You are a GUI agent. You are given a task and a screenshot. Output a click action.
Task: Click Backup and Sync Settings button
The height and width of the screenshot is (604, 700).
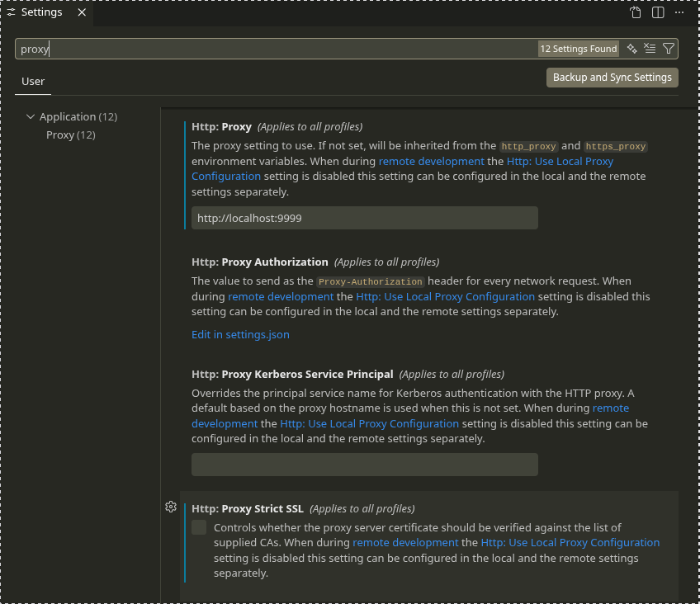(x=612, y=77)
